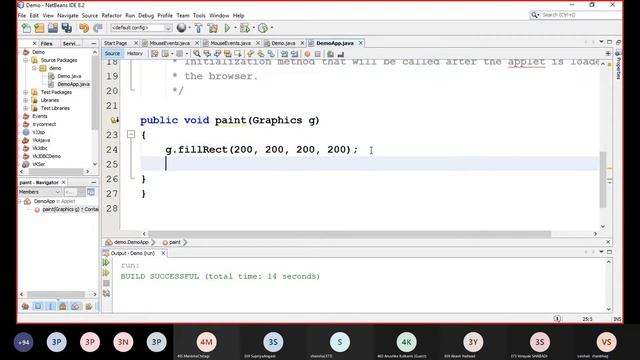Collapse code fold at line 23

tap(131, 134)
